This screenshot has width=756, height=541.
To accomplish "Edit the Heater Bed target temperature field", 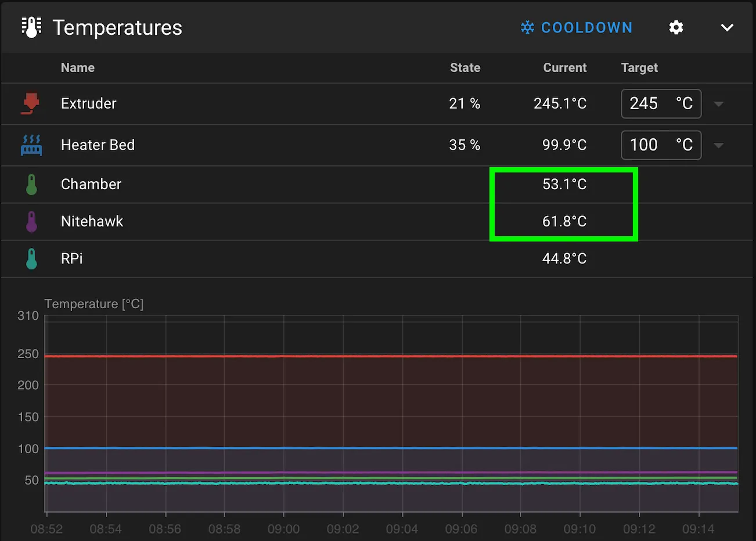I will pyautogui.click(x=661, y=145).
